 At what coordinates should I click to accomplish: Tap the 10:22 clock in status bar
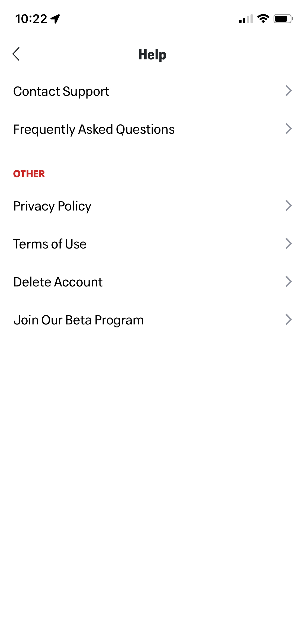click(31, 19)
